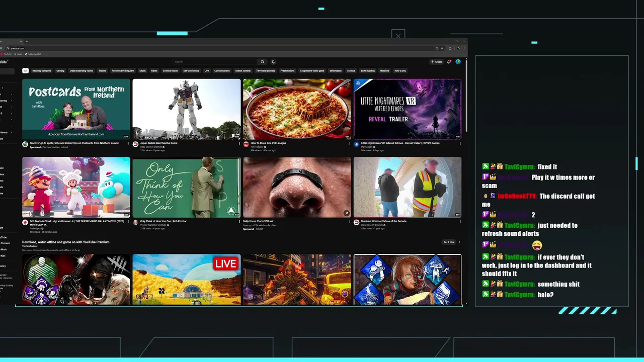
Task: Open a new browser tab with plus icon
Action: coord(27,41)
